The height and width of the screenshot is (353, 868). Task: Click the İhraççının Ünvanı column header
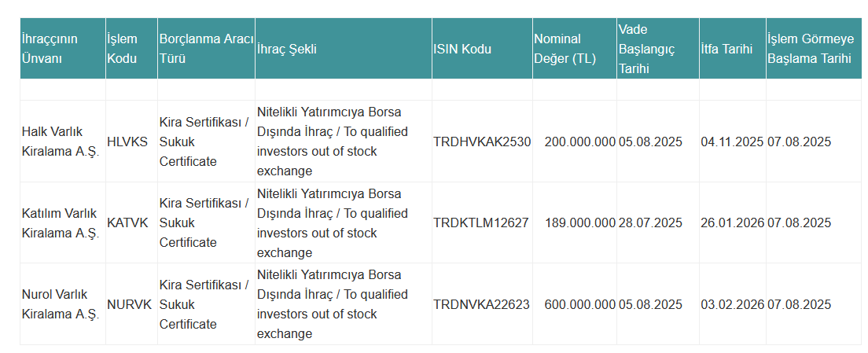[x=63, y=49]
